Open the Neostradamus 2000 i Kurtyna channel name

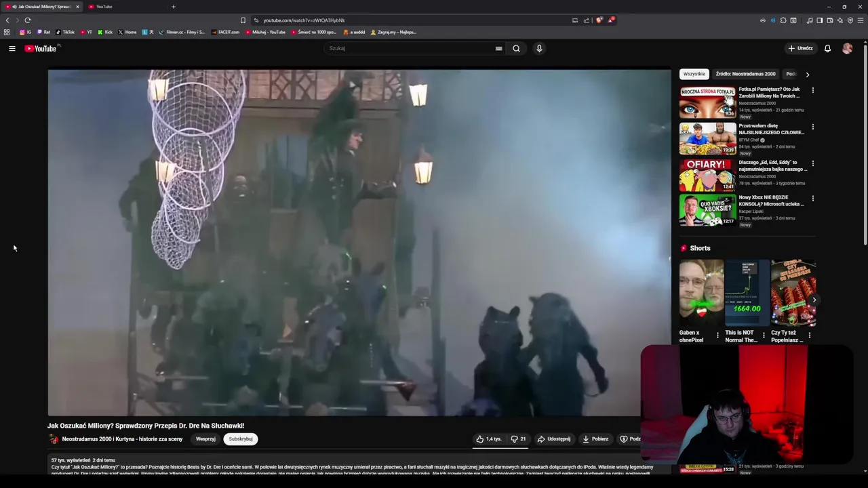click(x=122, y=439)
